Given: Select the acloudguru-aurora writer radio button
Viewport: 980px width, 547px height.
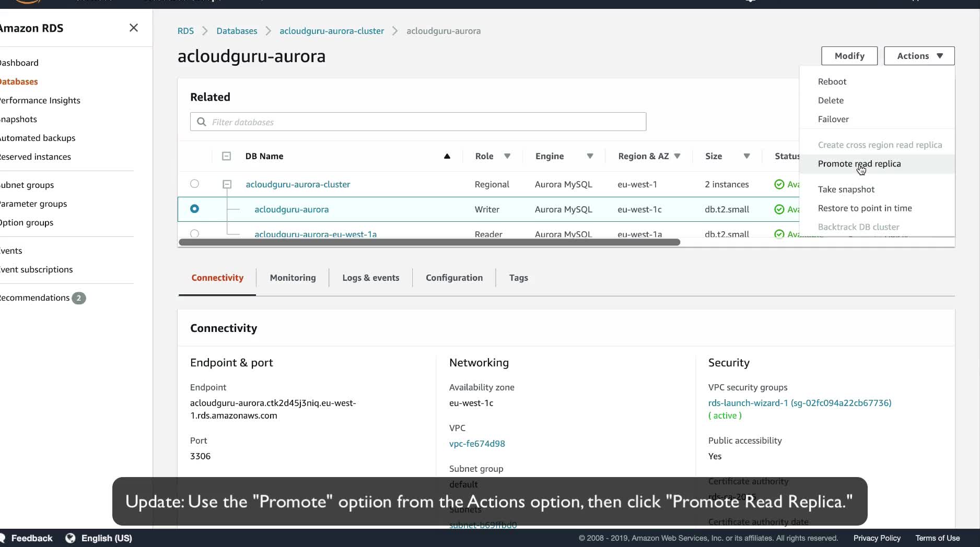Looking at the screenshot, I should point(194,209).
